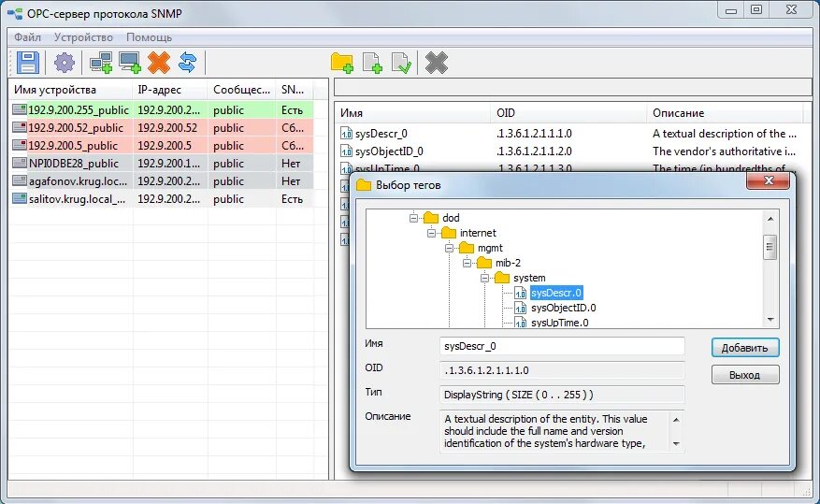Viewport: 820px width, 504px height.
Task: Click the dod folder icon in tree
Action: point(431,218)
